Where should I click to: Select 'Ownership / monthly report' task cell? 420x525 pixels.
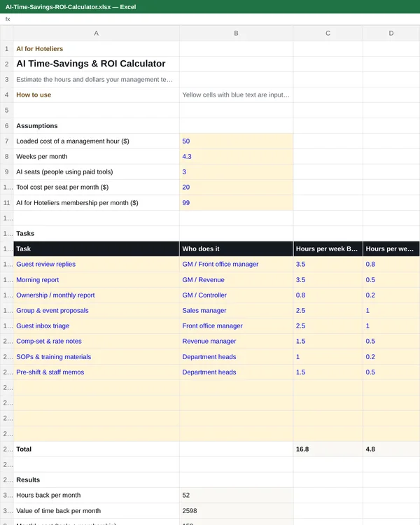point(96,295)
